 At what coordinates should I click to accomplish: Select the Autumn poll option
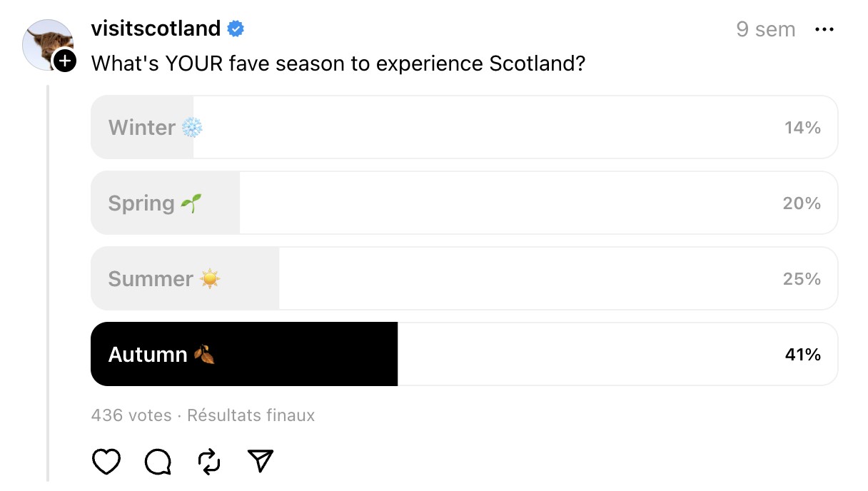tap(464, 354)
